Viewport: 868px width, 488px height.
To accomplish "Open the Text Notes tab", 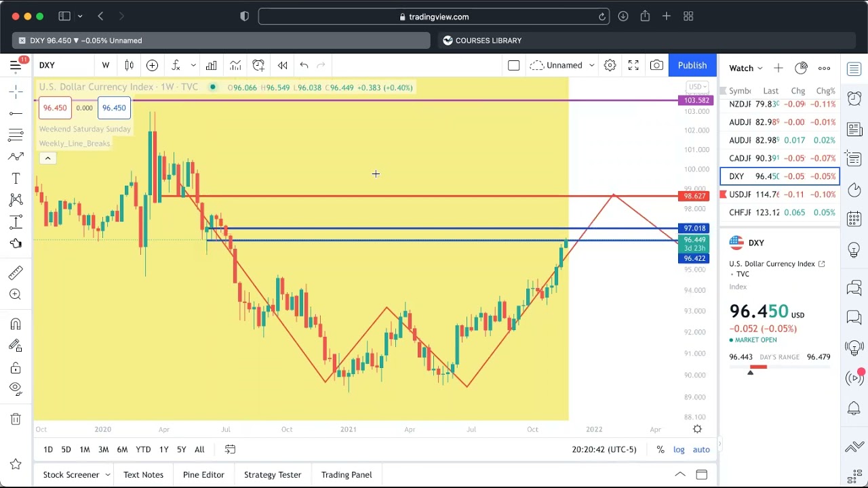I will [x=143, y=474].
